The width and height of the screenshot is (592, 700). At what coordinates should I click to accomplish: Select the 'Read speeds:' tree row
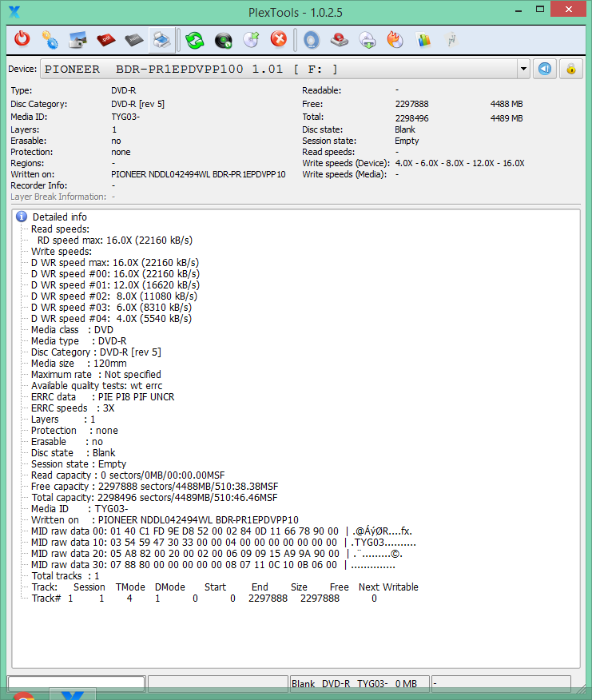coord(60,229)
